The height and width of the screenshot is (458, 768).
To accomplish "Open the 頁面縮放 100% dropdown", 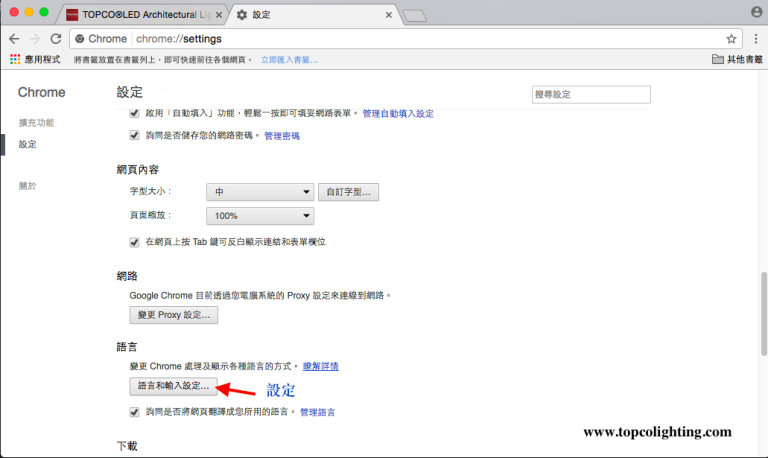I will [260, 216].
